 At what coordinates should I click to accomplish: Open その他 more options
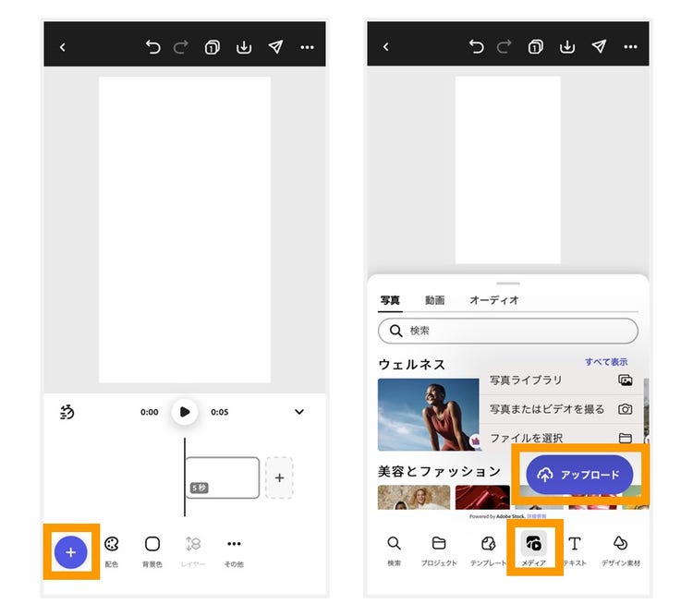(x=234, y=551)
